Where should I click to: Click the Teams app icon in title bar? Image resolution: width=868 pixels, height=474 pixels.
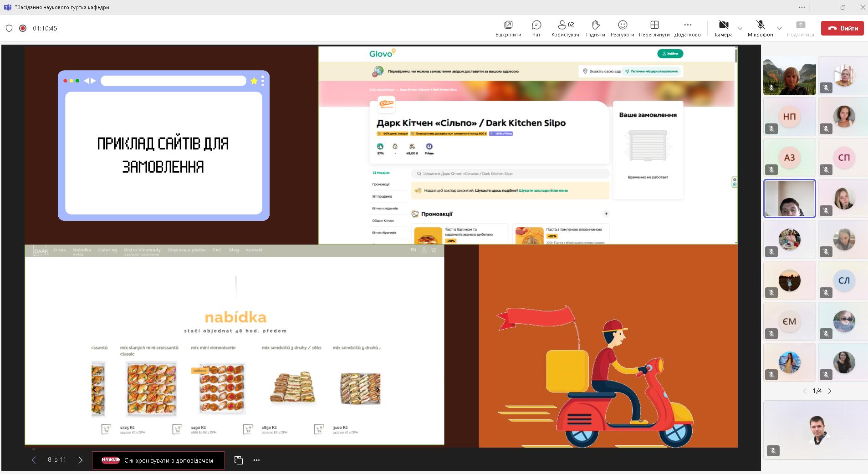click(x=7, y=7)
